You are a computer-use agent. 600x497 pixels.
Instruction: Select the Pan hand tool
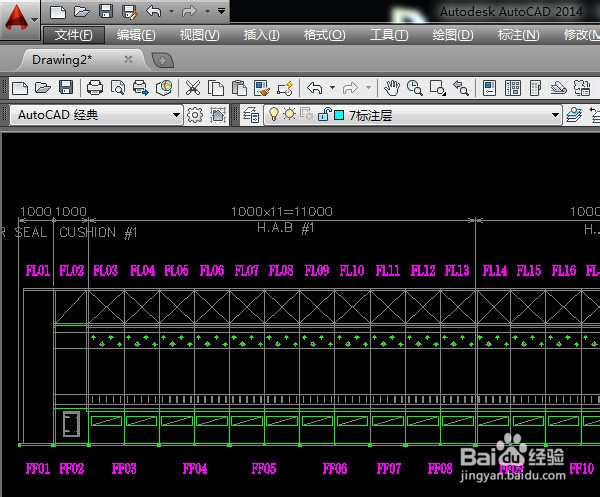392,88
